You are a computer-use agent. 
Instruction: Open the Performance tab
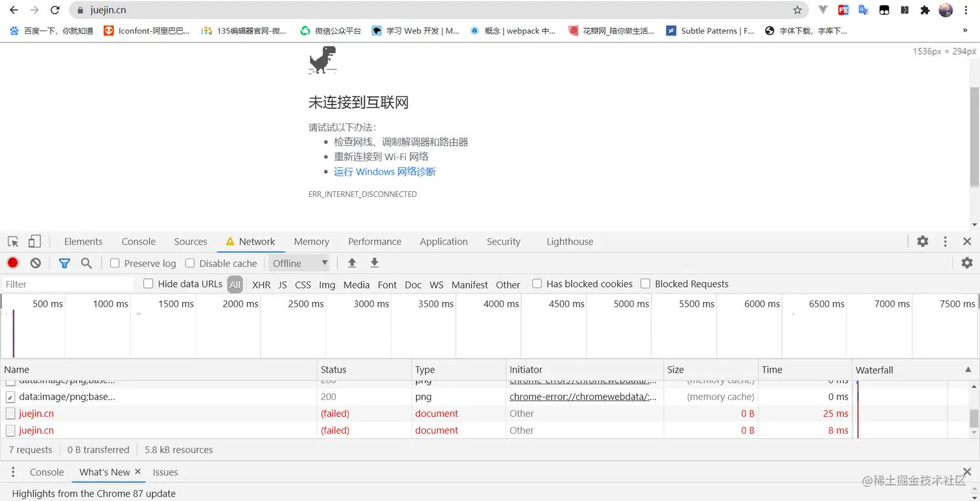375,242
